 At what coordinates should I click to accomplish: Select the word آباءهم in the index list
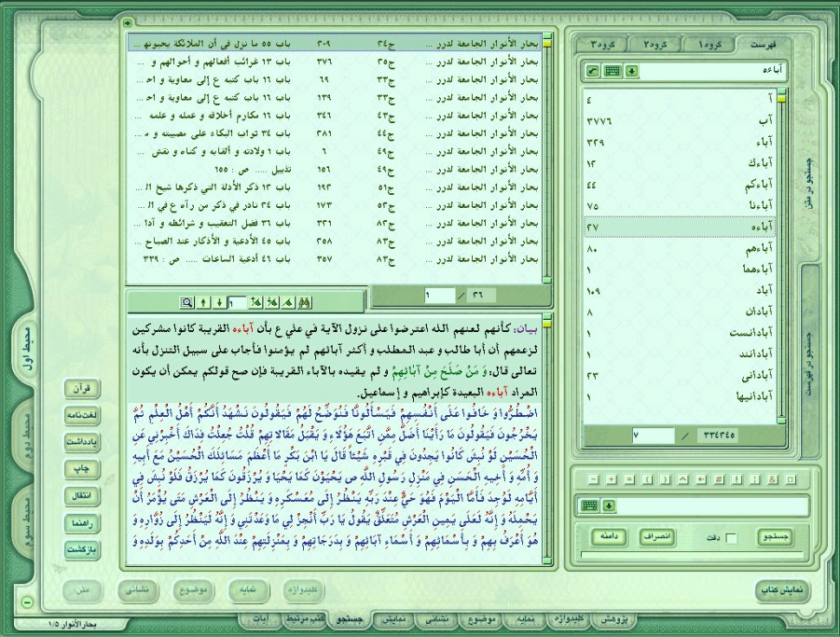680,249
